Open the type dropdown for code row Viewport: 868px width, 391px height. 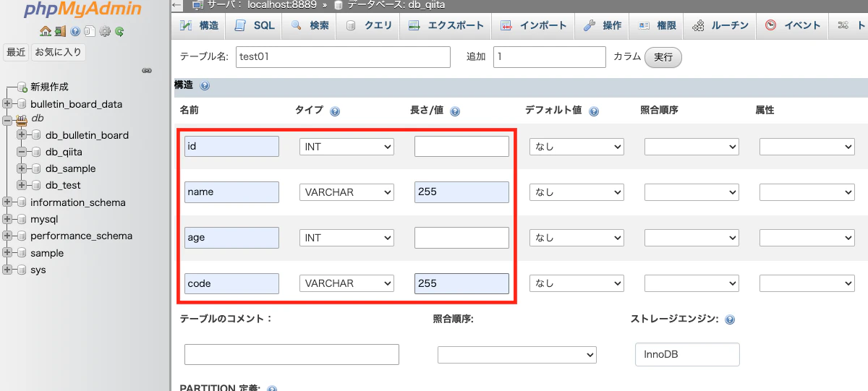point(346,283)
